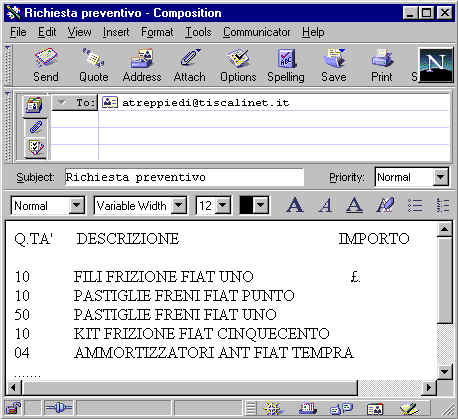The height and width of the screenshot is (419, 458).
Task: Insert a numbered list
Action: click(443, 205)
